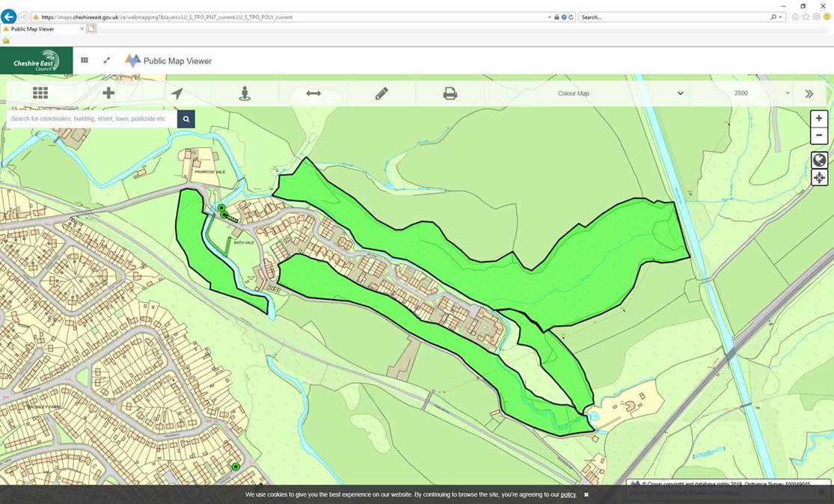Click the map zoom out button
Viewport: 834px width, 504px height.
pos(819,136)
